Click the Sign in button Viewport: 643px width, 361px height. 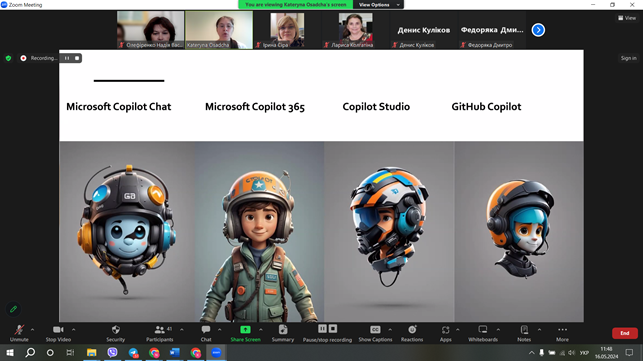click(628, 58)
